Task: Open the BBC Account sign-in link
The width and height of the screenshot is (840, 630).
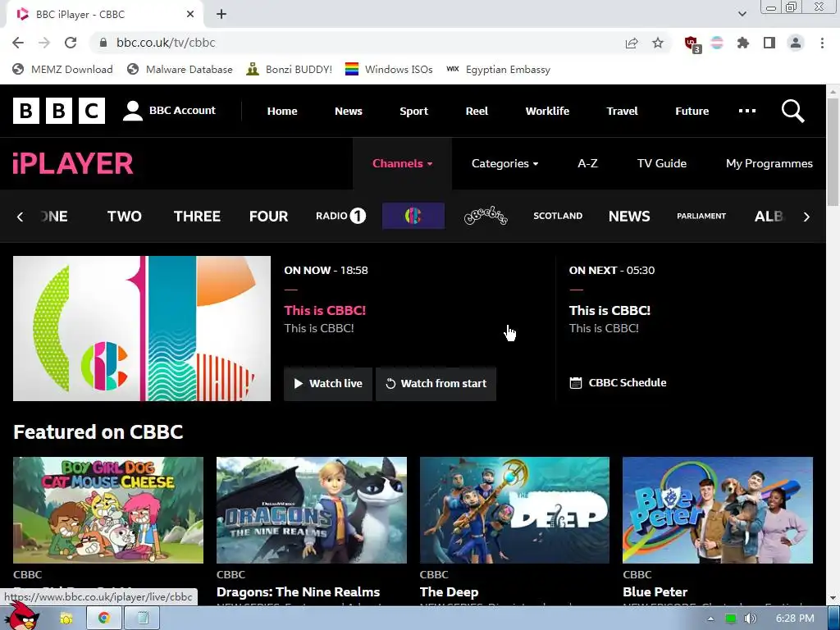Action: 169,111
